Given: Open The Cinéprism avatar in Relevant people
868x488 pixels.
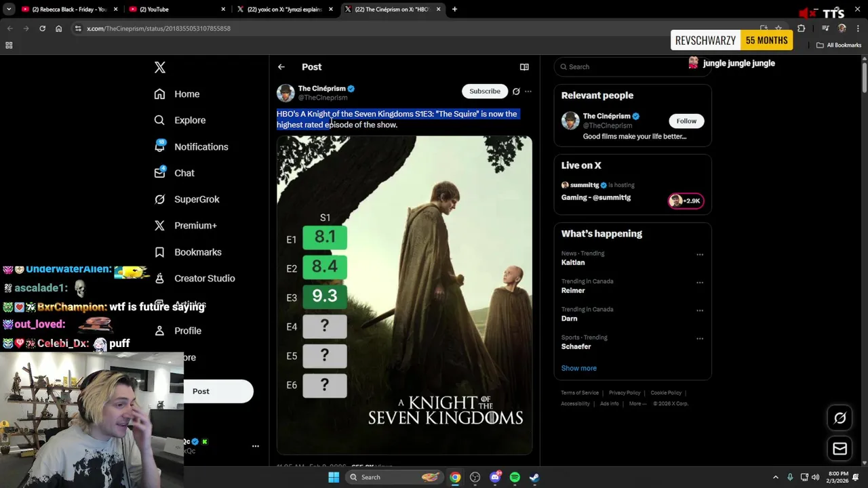Looking at the screenshot, I should 570,121.
